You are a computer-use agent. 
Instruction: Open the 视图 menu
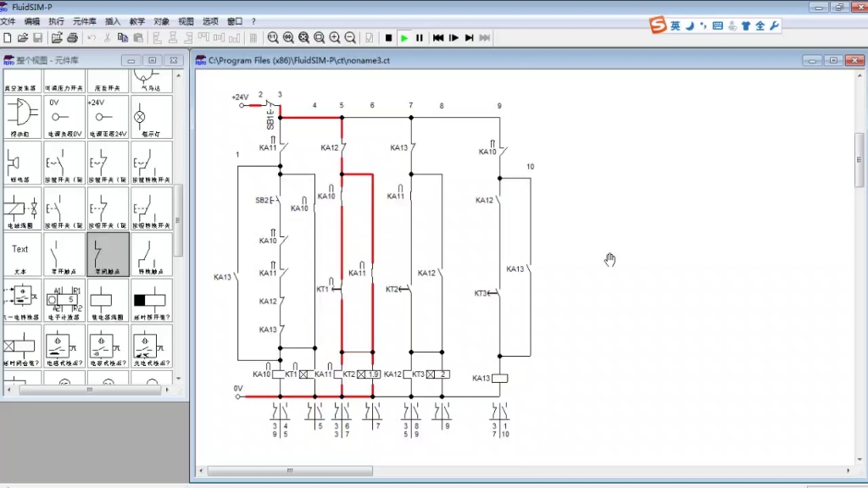coord(186,21)
